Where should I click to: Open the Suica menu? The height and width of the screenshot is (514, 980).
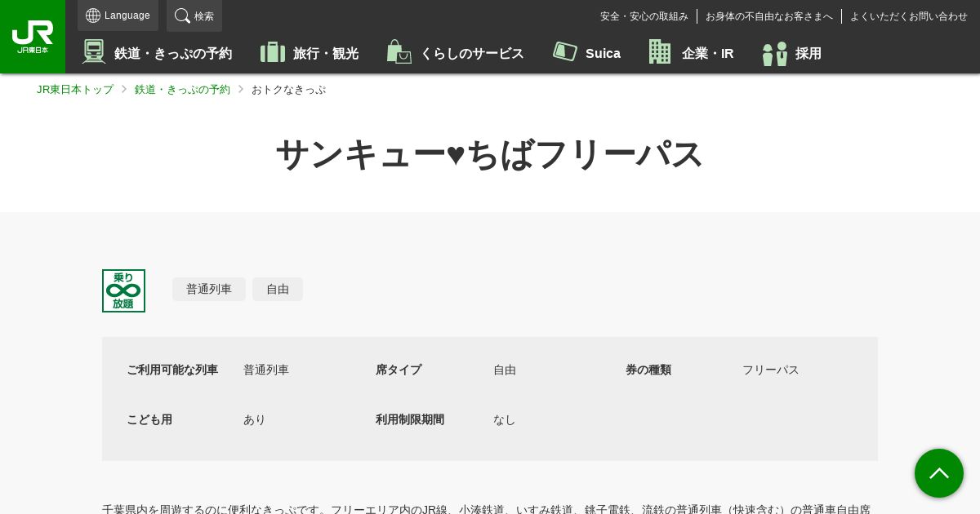point(586,53)
